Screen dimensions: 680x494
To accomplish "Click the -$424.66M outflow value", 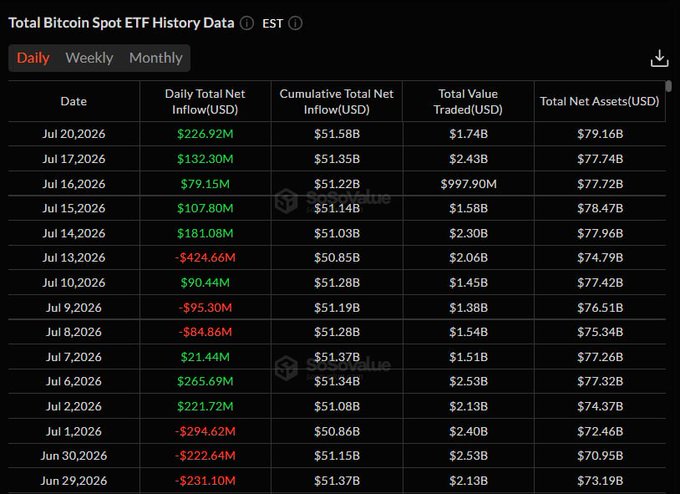I will (x=205, y=258).
